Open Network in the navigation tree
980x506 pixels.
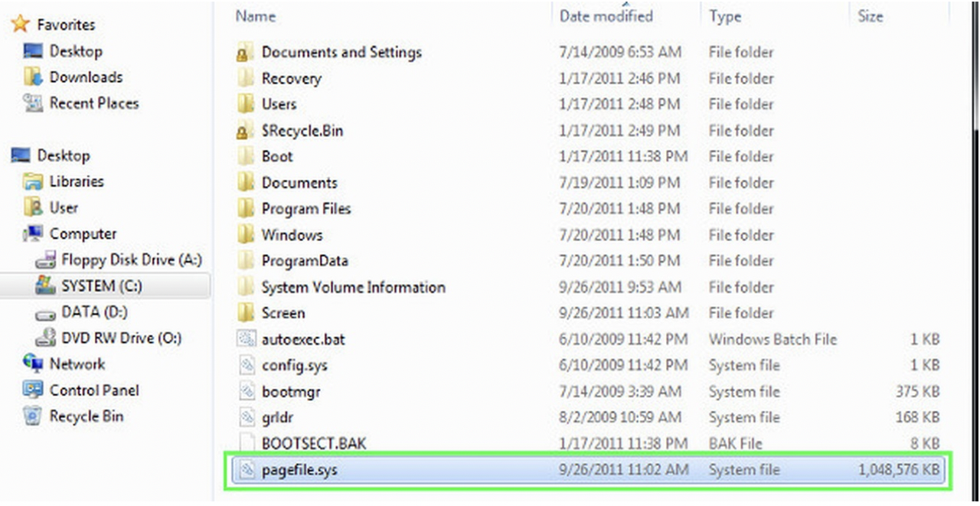click(77, 364)
